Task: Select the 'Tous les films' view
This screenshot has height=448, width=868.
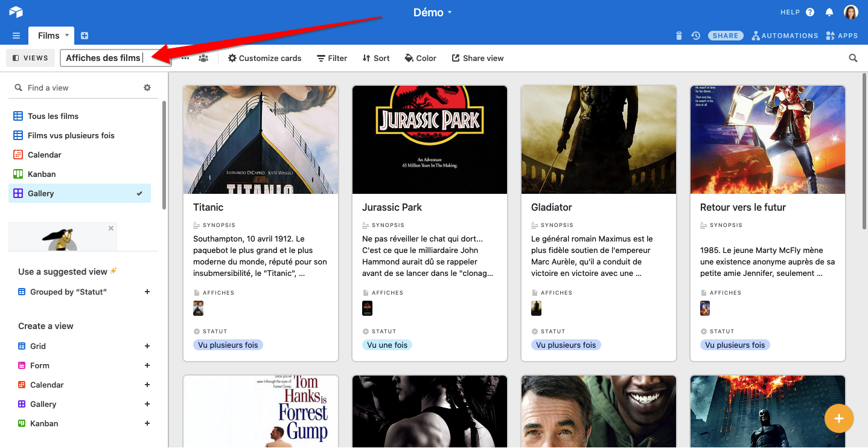Action: [x=80, y=116]
